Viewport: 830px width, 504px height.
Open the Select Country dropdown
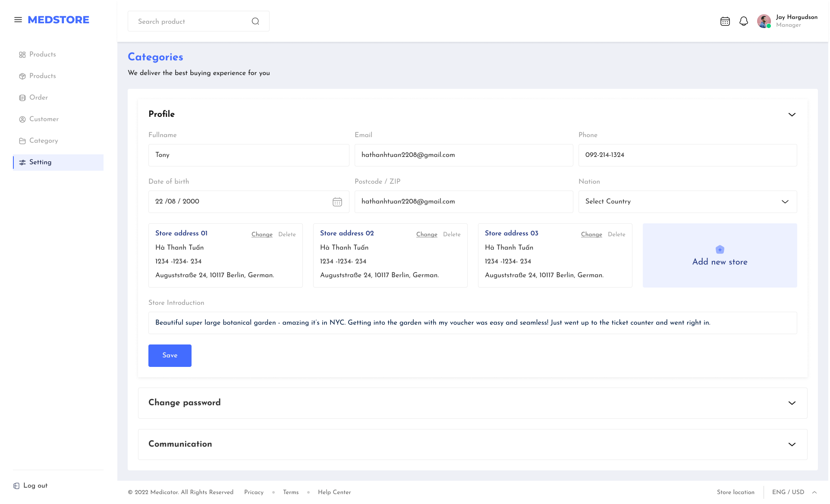(687, 202)
